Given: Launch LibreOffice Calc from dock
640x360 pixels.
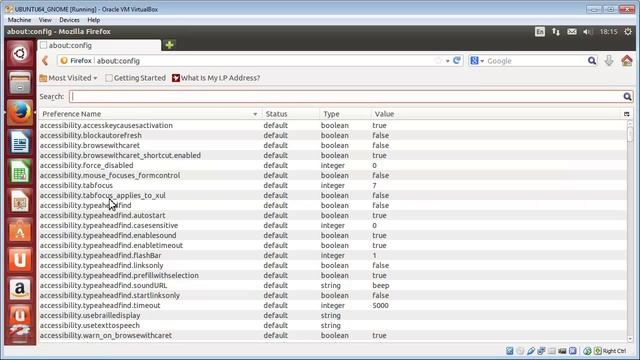Looking at the screenshot, I should pos(20,171).
